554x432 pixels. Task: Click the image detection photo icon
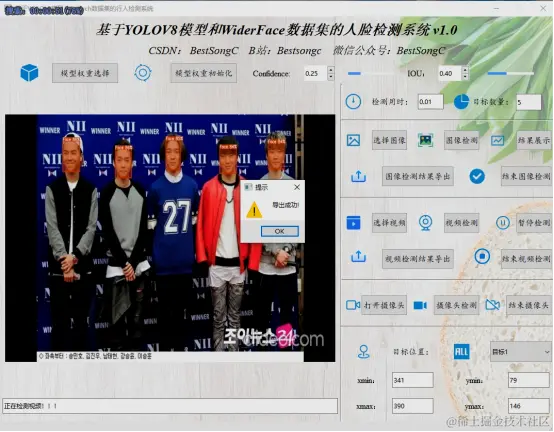pos(425,140)
